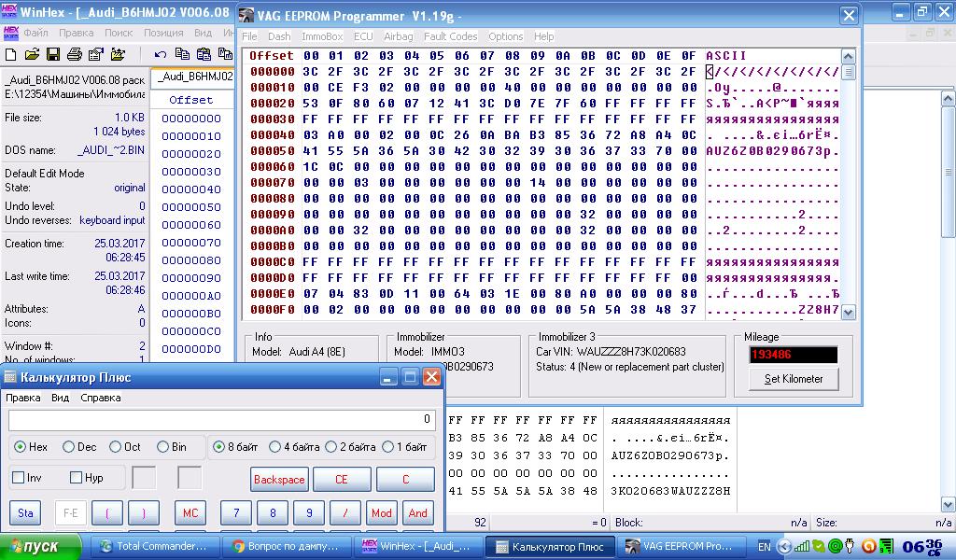Viewport: 956px width, 560px height.
Task: Click hex dump scroll up arrow in VAG programmer
Action: click(848, 57)
